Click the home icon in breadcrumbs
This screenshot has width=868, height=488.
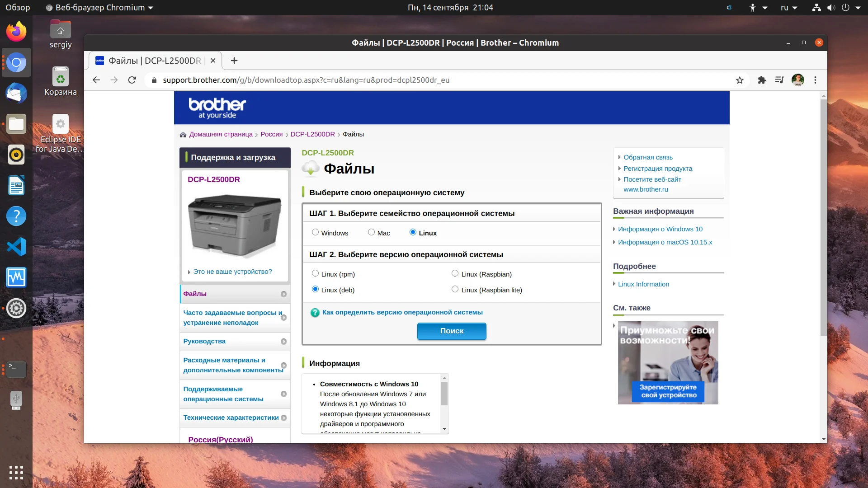pos(183,135)
